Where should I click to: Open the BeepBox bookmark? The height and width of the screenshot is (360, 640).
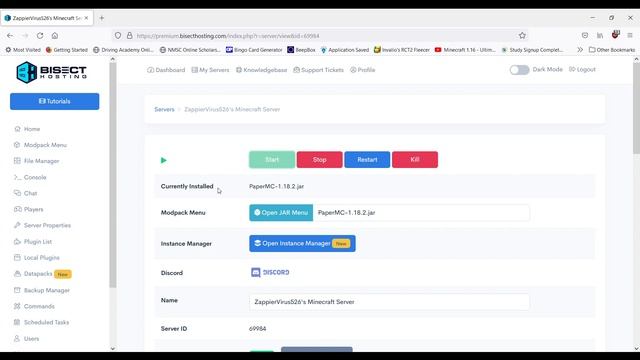(x=301, y=50)
